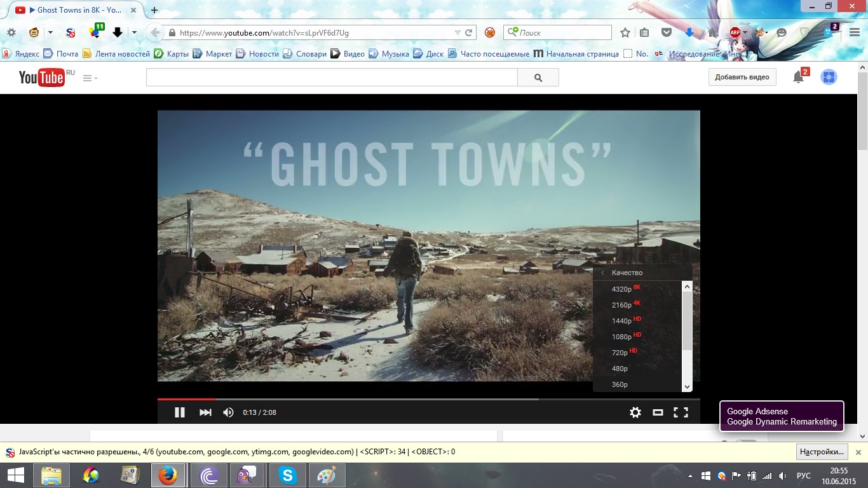This screenshot has height=488, width=868.
Task: Reload the page
Action: 469,33
